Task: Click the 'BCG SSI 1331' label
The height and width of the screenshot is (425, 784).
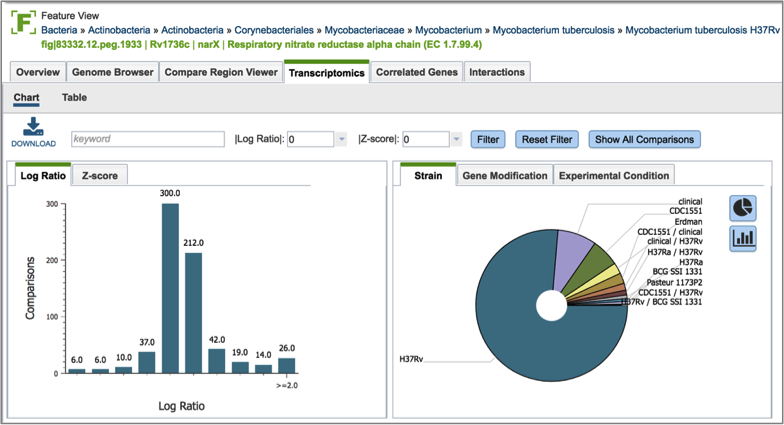Action: click(677, 272)
